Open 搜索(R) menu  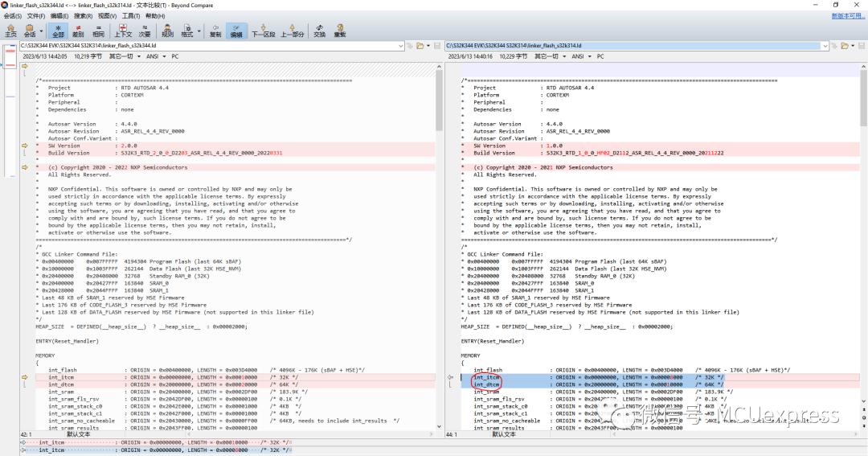click(x=83, y=16)
